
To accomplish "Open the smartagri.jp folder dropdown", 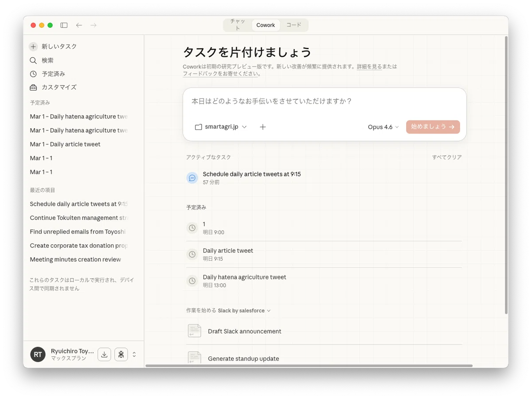I will (221, 127).
